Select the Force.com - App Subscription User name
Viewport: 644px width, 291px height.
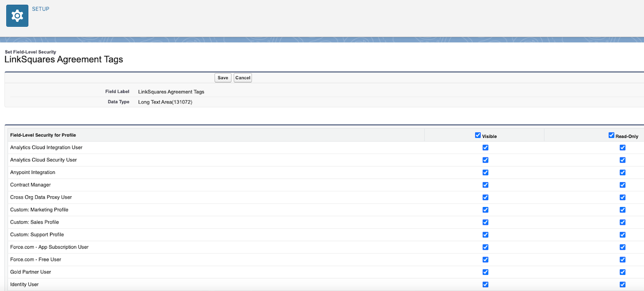(49, 247)
